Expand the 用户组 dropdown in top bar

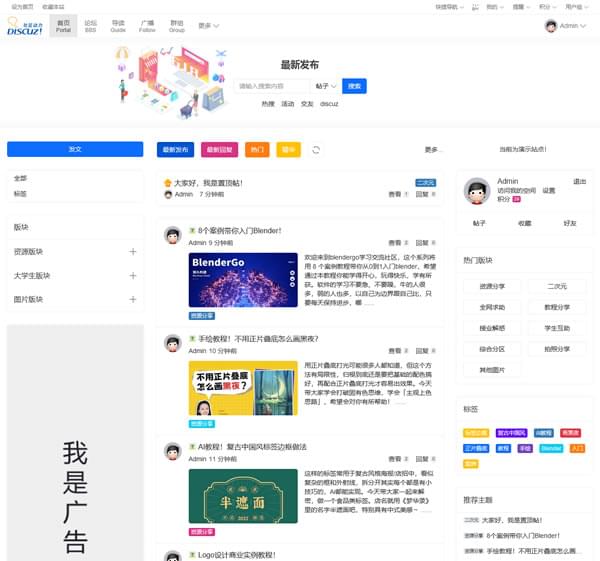tap(577, 7)
